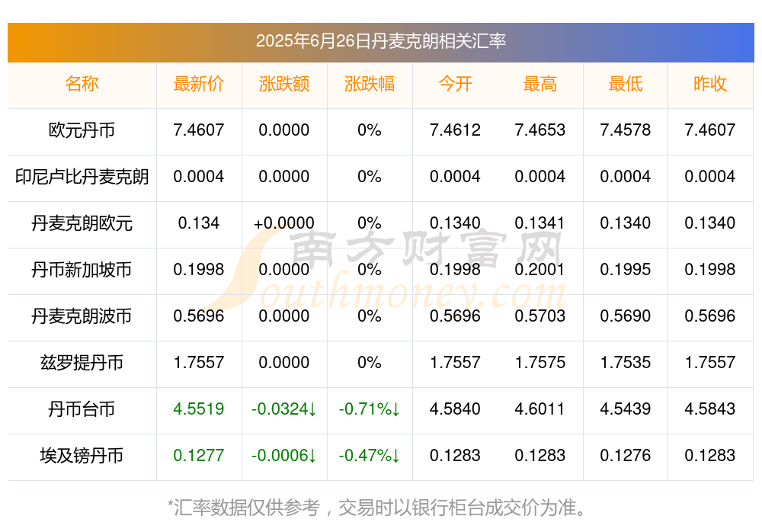
Task: Click the -0.71% down arrow value
Action: click(370, 409)
